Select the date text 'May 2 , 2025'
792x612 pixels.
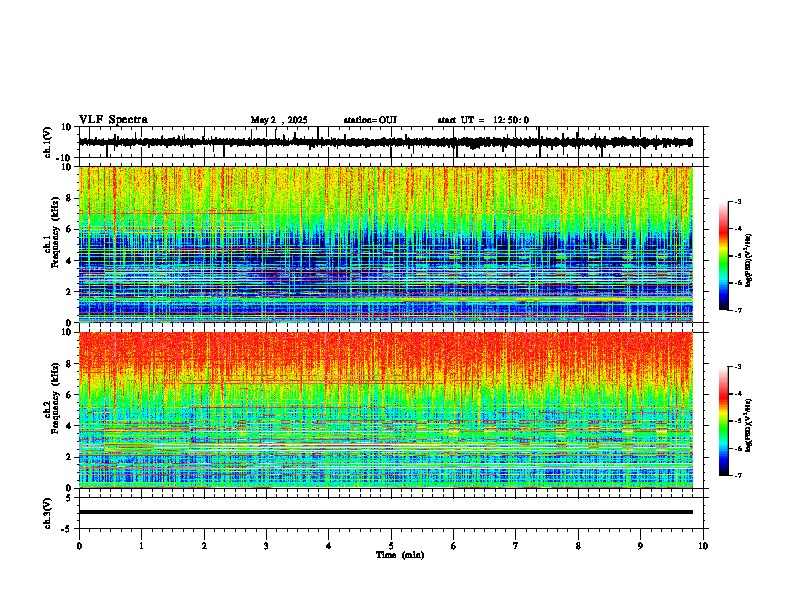click(279, 120)
